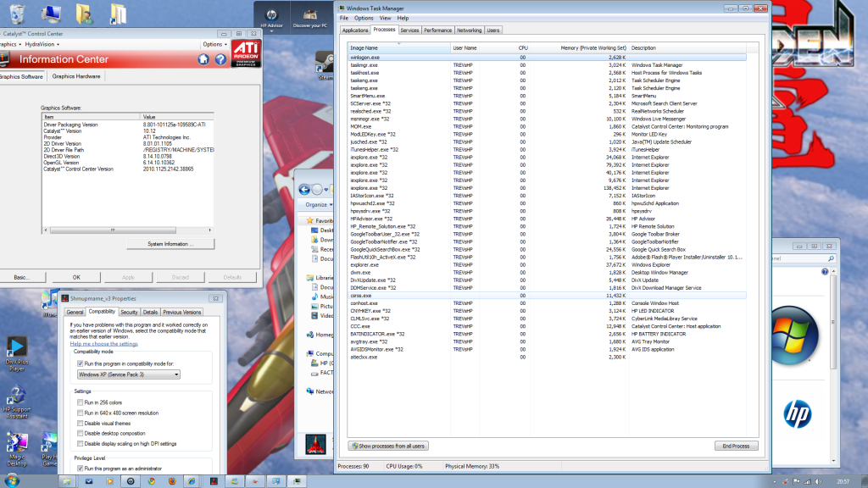Click the Home icon in Catalyst Control Center

(203, 59)
